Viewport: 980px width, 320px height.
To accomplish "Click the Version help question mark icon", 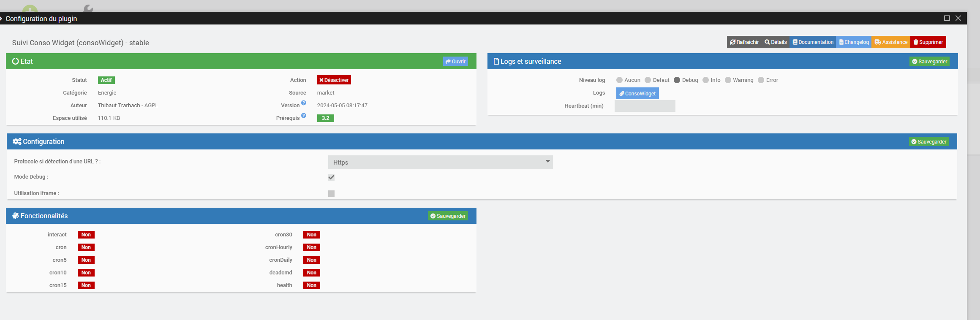I will pos(303,103).
